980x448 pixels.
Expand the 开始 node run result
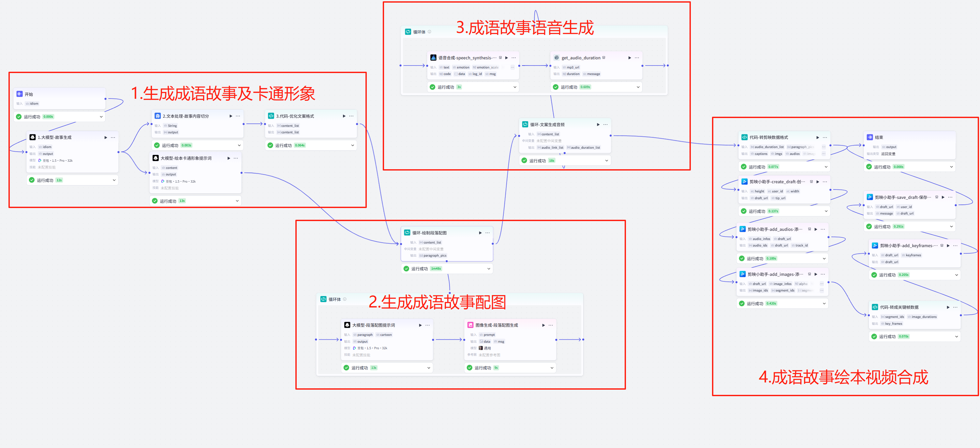coord(101,117)
